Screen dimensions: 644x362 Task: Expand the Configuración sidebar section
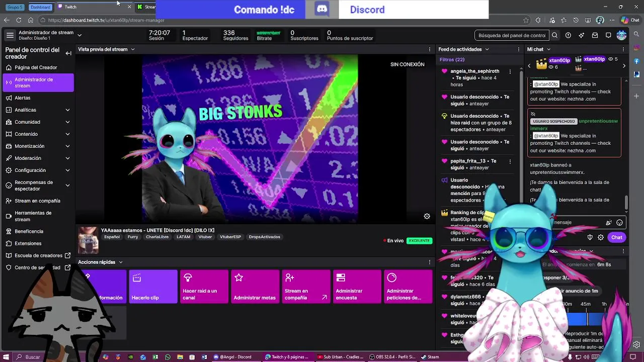point(67,170)
